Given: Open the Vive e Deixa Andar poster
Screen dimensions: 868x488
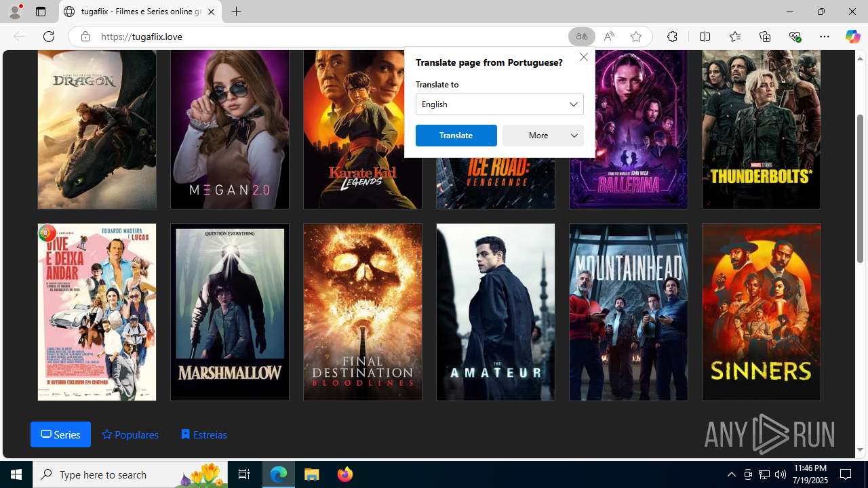Looking at the screenshot, I should point(97,312).
